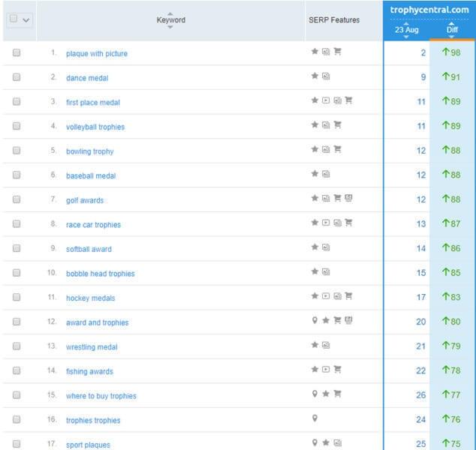The image size is (476, 450).
Task: Sort by the 23 Aug date column
Action: 406,30
